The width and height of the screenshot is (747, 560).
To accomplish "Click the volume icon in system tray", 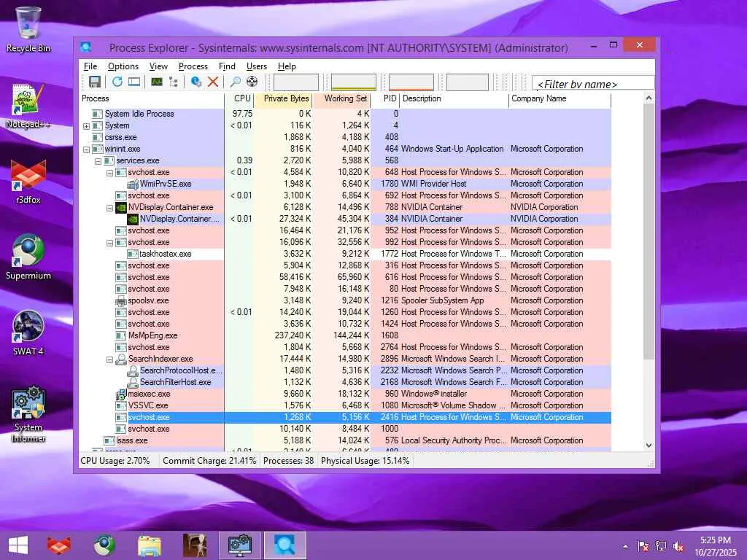I will (x=678, y=546).
